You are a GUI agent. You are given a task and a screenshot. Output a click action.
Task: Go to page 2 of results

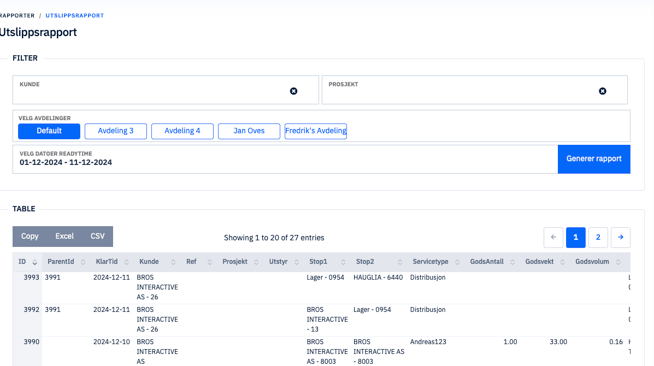coord(598,237)
